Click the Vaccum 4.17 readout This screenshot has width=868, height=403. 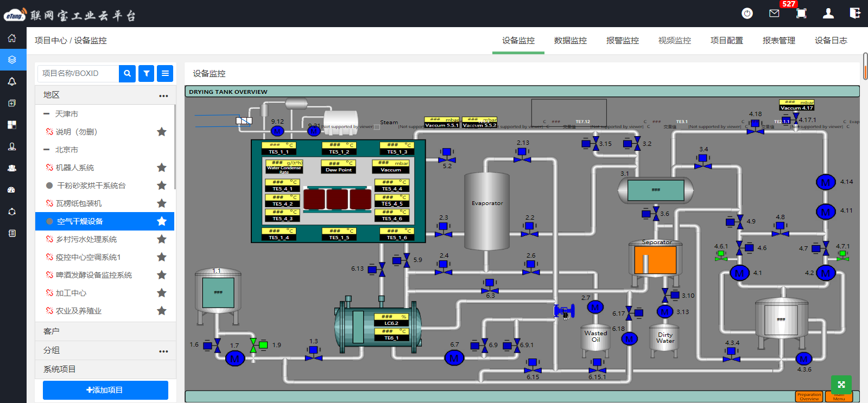pos(797,105)
